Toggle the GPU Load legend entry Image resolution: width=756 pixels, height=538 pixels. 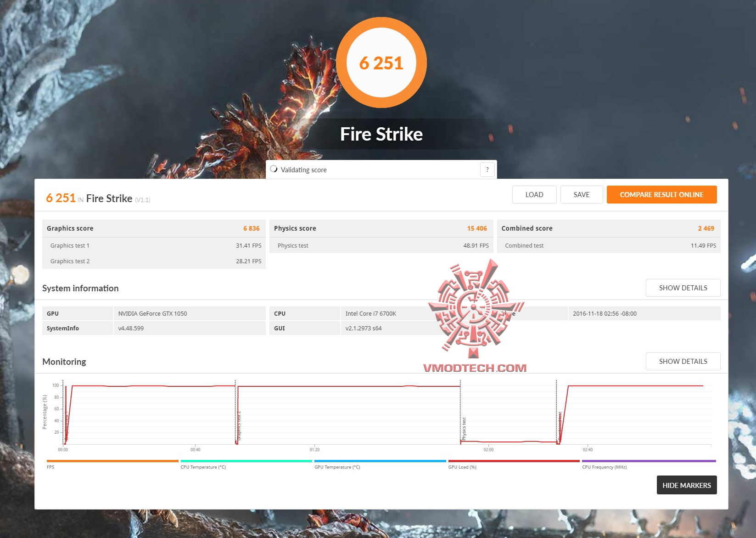[514, 464]
